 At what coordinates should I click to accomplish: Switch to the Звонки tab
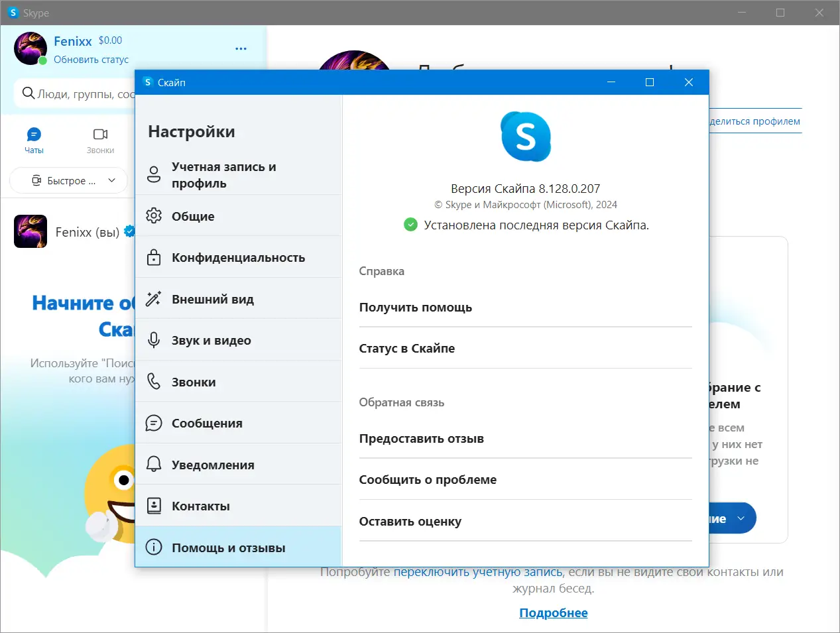[x=100, y=139]
